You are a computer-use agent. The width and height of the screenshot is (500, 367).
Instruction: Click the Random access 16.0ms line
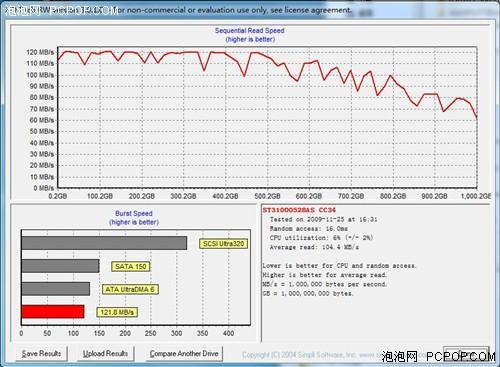pyautogui.click(x=309, y=229)
